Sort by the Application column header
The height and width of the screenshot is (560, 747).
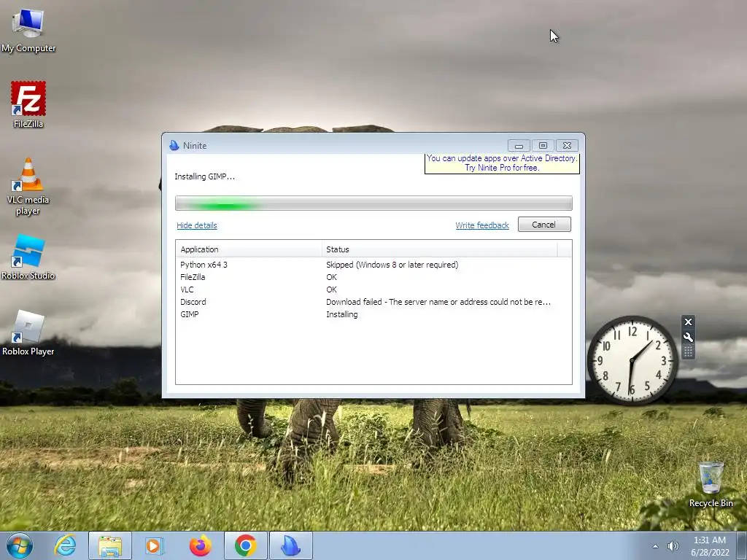click(x=249, y=249)
